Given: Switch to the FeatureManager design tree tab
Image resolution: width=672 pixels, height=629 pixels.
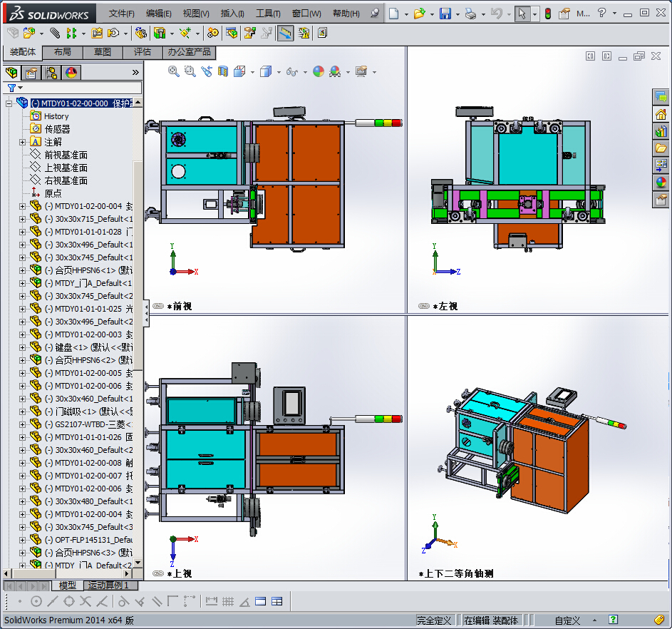Looking at the screenshot, I should click(12, 73).
